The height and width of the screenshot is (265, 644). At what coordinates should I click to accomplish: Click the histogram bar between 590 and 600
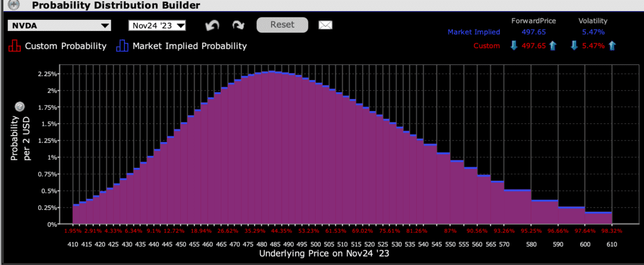coord(571,215)
